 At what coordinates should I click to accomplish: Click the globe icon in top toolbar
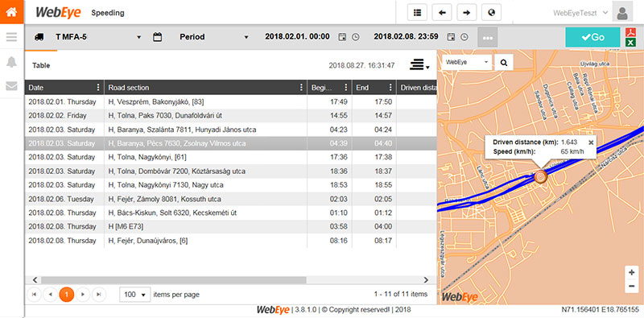(491, 13)
